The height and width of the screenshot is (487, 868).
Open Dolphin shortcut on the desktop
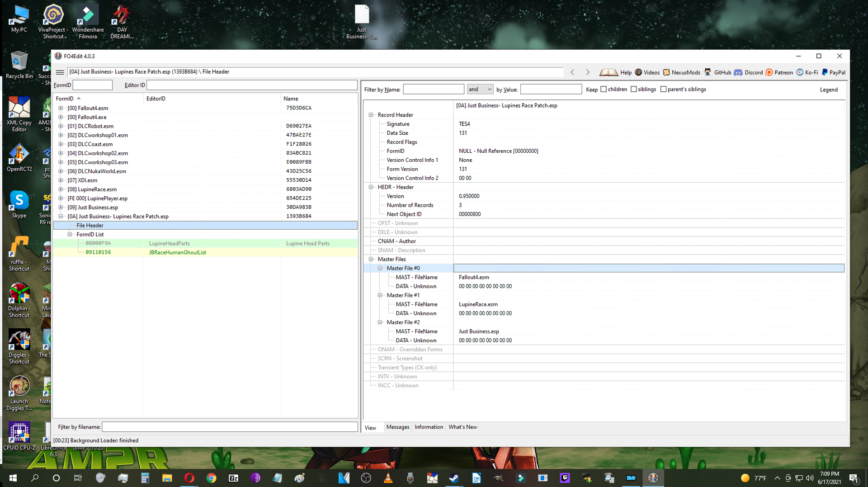19,300
